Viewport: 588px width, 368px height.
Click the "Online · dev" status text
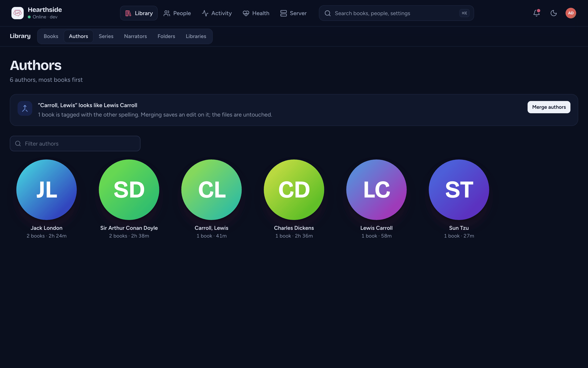point(45,17)
